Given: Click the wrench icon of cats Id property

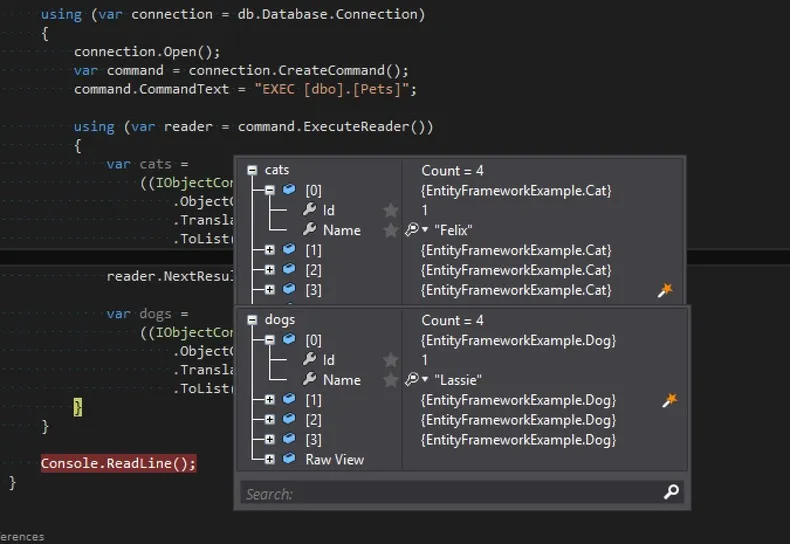Looking at the screenshot, I should pyautogui.click(x=309, y=209).
